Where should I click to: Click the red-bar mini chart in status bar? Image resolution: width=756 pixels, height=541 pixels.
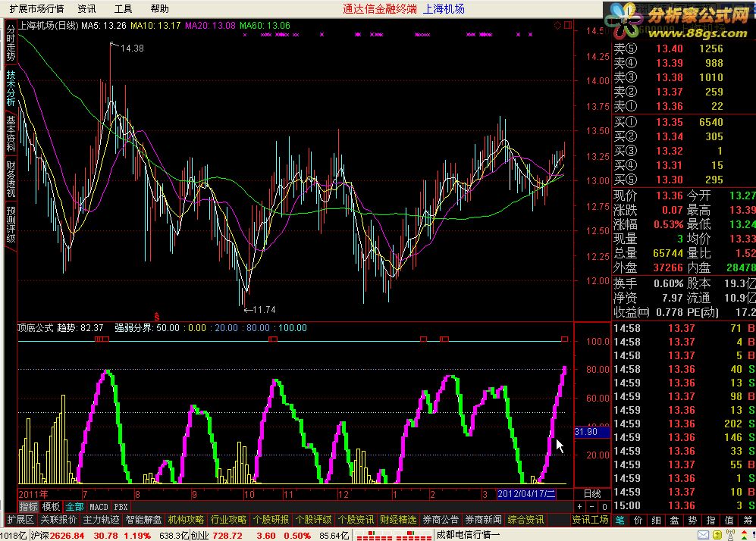393,535
